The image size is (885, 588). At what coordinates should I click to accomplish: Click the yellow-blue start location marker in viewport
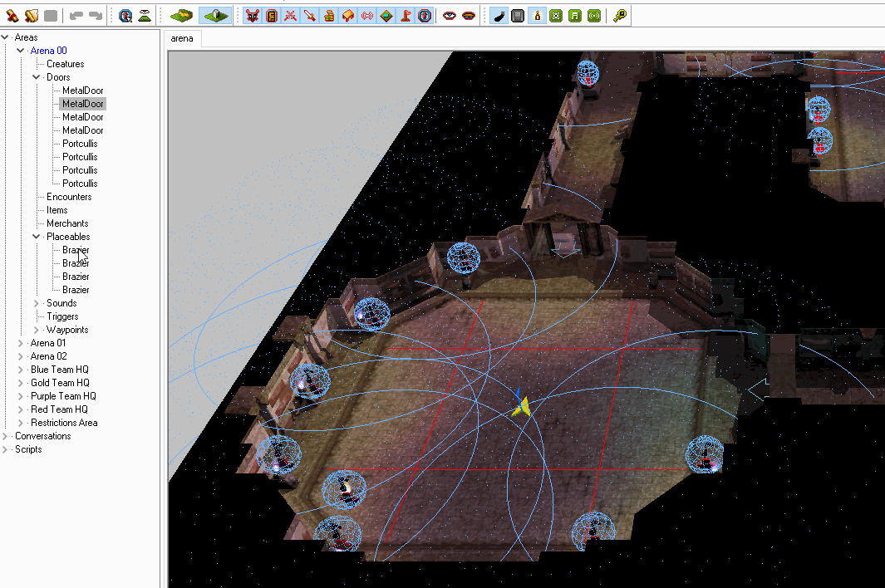(520, 404)
